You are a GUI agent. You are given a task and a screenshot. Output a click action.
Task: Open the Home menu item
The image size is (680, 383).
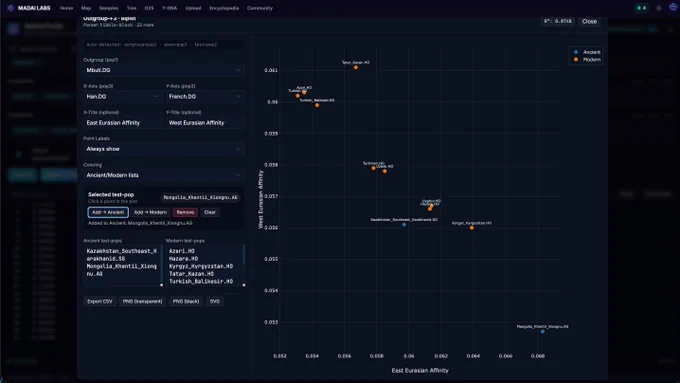pos(66,8)
